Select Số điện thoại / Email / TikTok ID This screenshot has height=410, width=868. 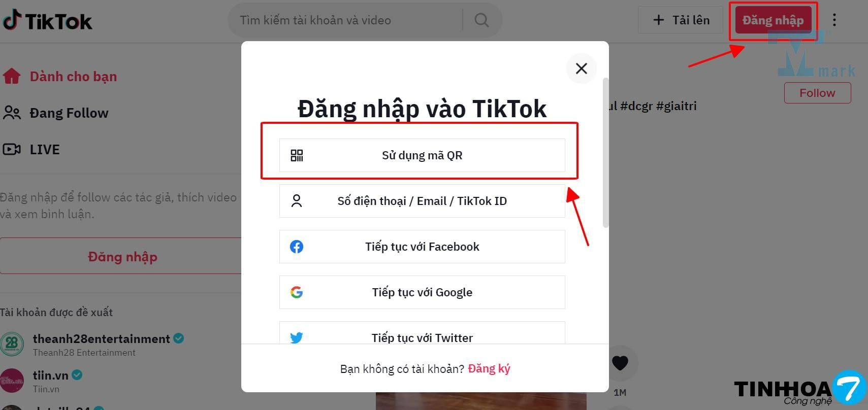coord(422,201)
